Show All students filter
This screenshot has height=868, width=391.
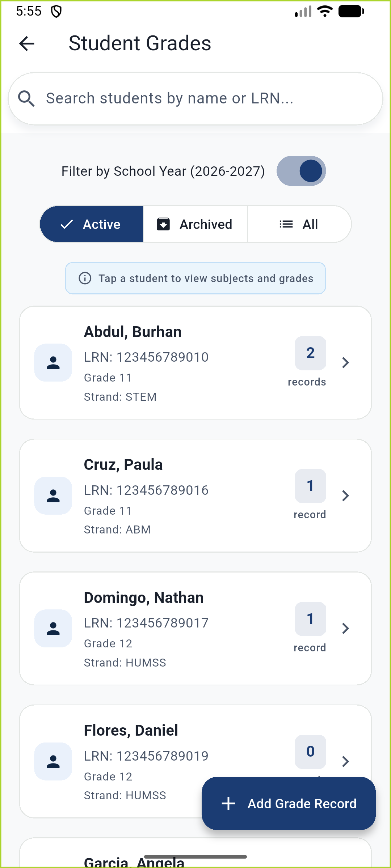[299, 224]
